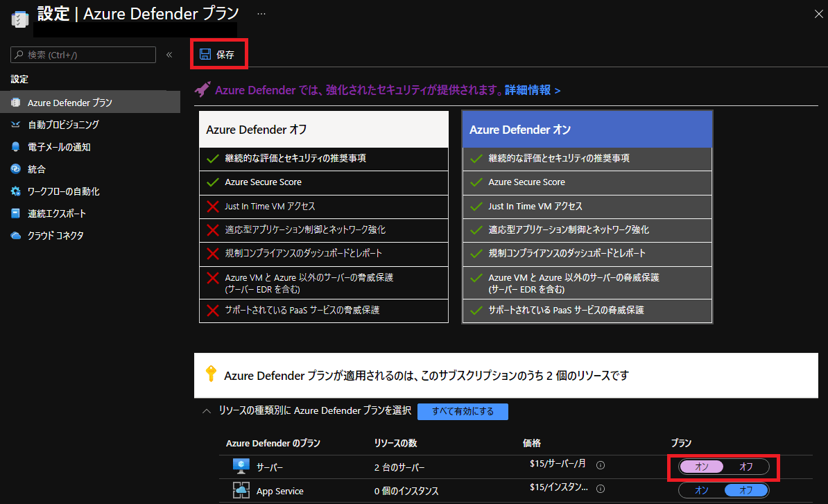Screen dimensions: 828x504
Task: Turn the サーバー plan オン
Action: coord(702,467)
